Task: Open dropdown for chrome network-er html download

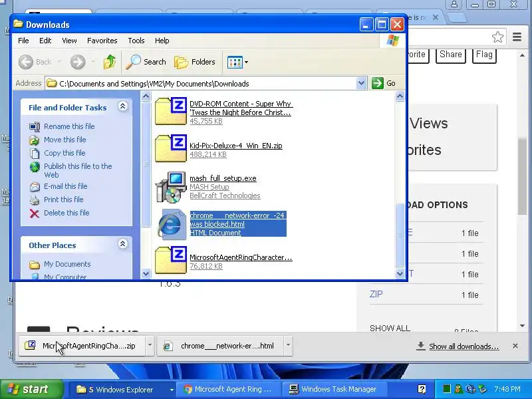Action: point(288,345)
